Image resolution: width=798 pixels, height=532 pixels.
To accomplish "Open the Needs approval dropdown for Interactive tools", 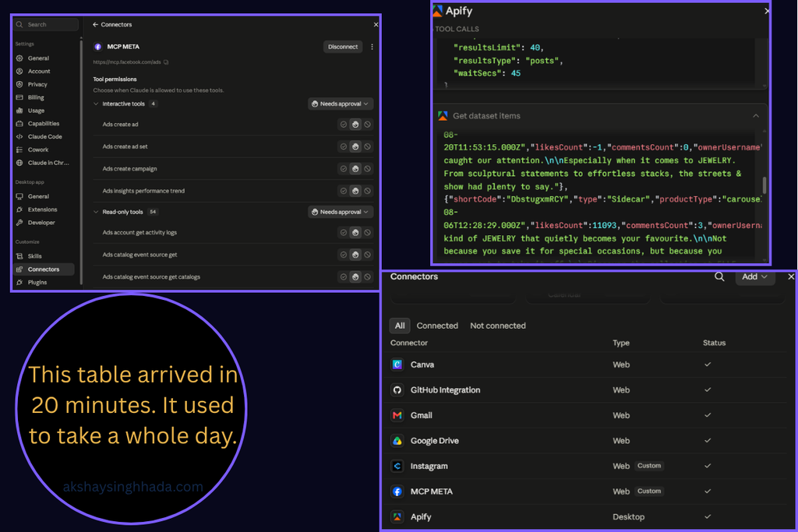I will pos(341,104).
